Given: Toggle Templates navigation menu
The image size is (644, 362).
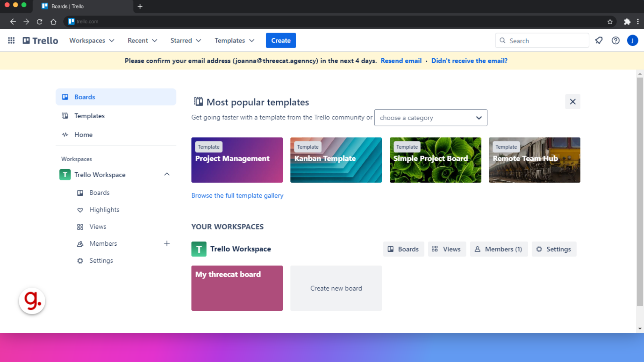Looking at the screenshot, I should tap(234, 40).
